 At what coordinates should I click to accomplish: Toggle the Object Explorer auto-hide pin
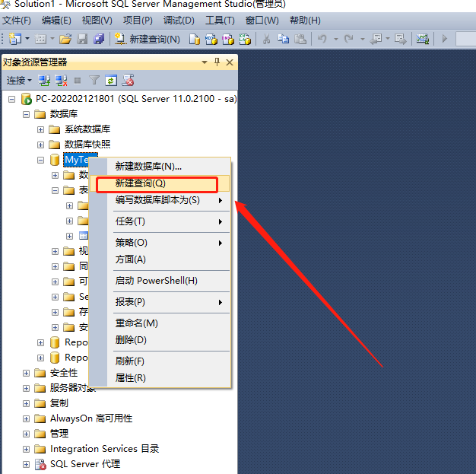click(217, 62)
